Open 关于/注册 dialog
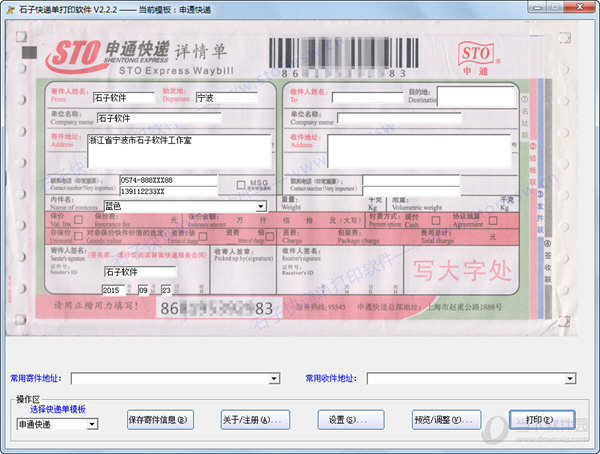Image resolution: width=600 pixels, height=454 pixels. (x=255, y=420)
